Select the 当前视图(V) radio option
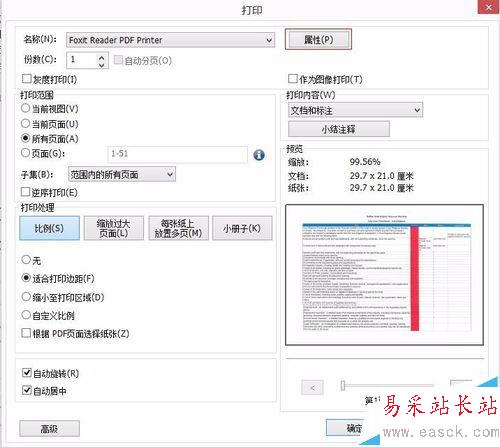Screen dimensions: 500x447 tap(25, 108)
